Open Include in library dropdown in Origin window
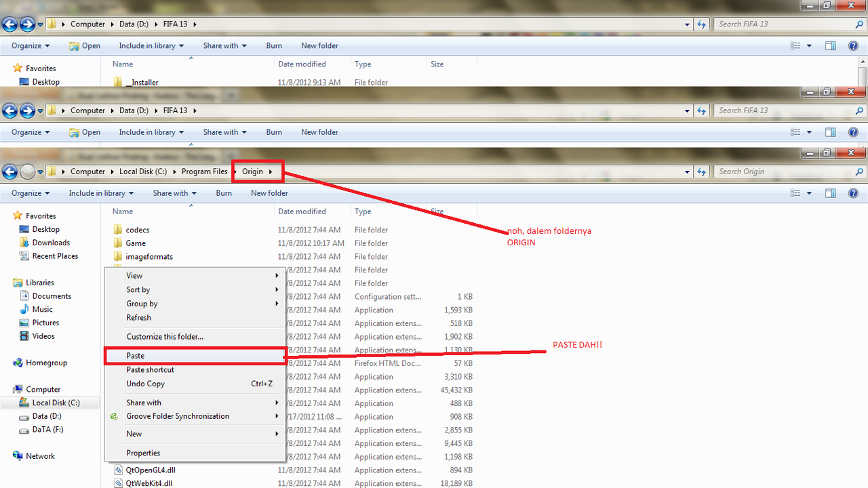The image size is (868, 488). coord(101,193)
